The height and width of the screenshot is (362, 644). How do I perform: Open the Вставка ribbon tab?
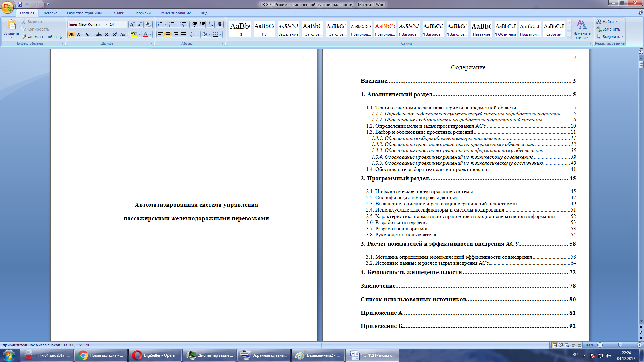tap(50, 13)
